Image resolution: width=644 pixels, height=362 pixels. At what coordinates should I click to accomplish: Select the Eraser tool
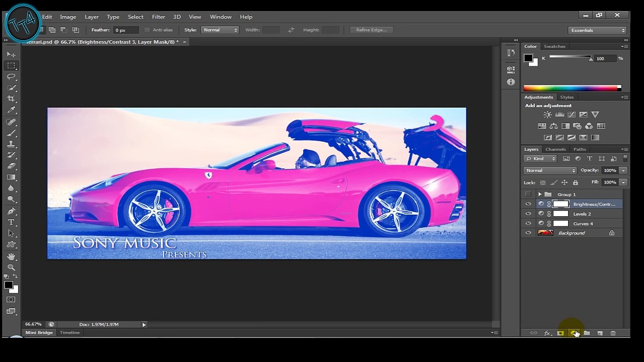pos(11,166)
